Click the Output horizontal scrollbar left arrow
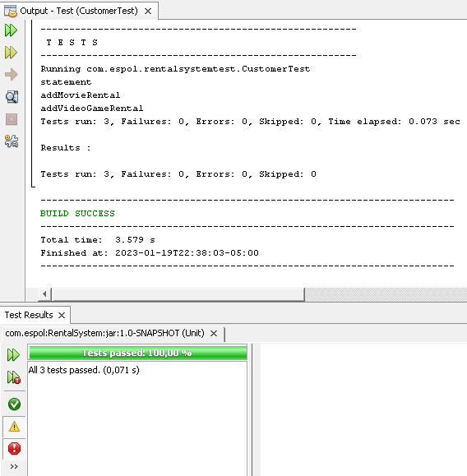467x476 pixels. (x=44, y=293)
